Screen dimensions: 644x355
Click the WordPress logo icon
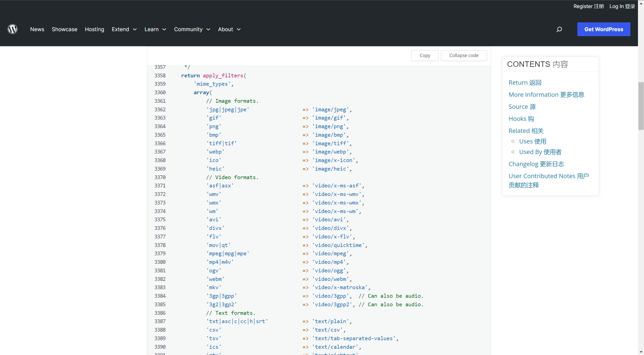(12, 29)
